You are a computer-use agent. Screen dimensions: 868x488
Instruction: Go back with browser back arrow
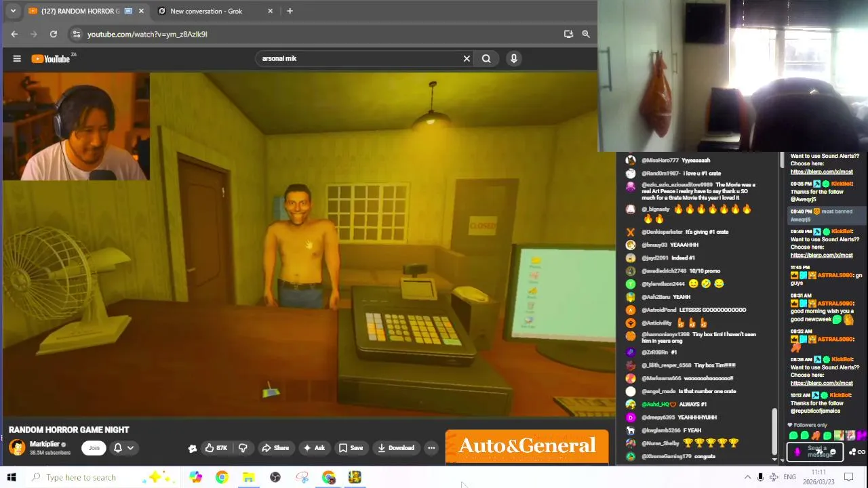14,34
